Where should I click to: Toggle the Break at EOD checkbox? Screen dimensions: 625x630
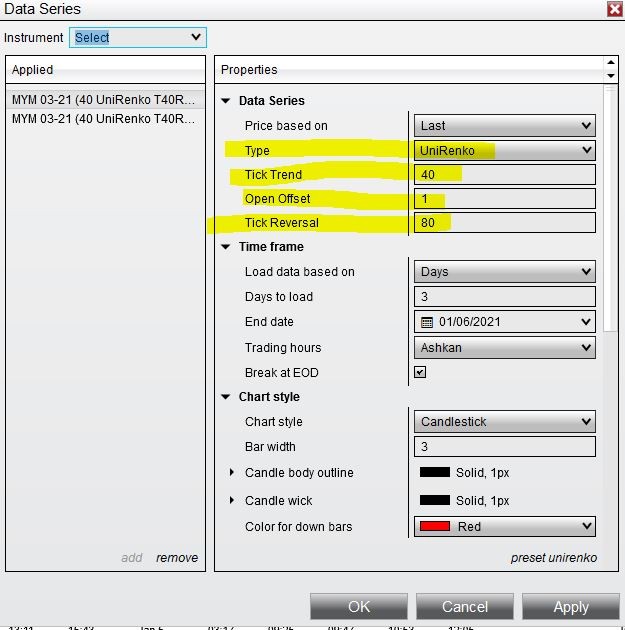pos(420,372)
